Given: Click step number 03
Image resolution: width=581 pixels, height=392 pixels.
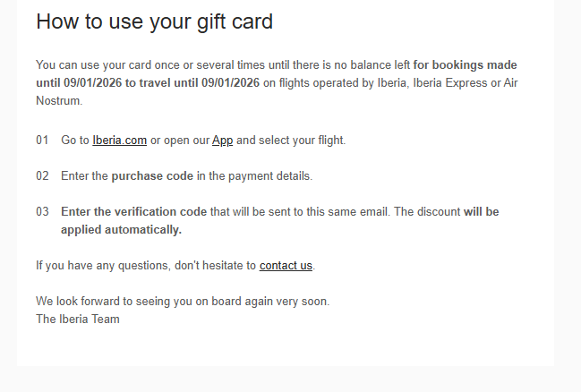Looking at the screenshot, I should 43,212.
